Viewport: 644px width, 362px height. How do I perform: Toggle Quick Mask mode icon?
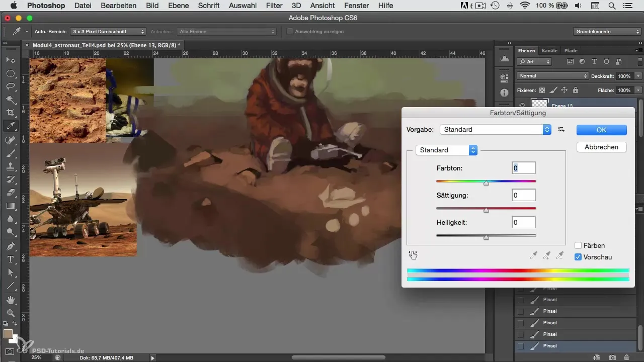(10, 351)
